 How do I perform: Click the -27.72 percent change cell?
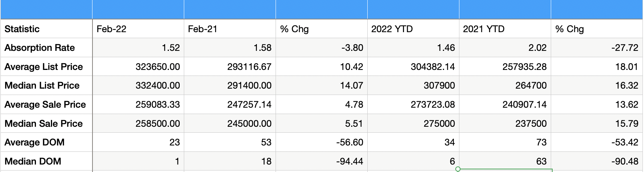point(597,48)
